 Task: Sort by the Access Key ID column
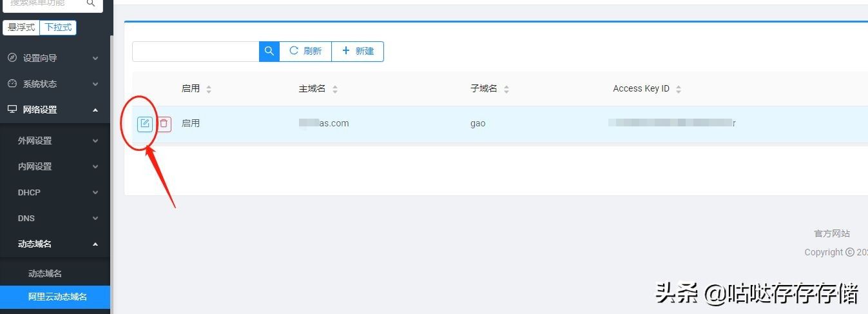[679, 89]
